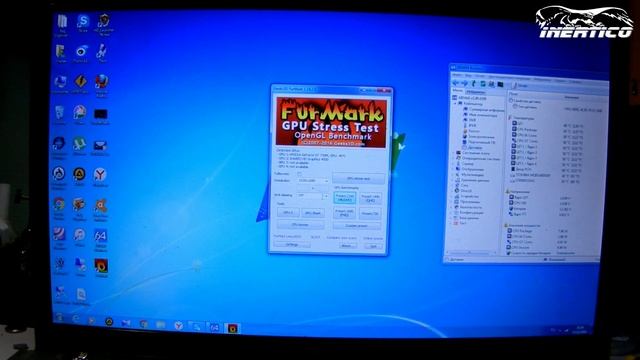
Task: Select Программы in AIDA64 tree
Action: click(467, 202)
